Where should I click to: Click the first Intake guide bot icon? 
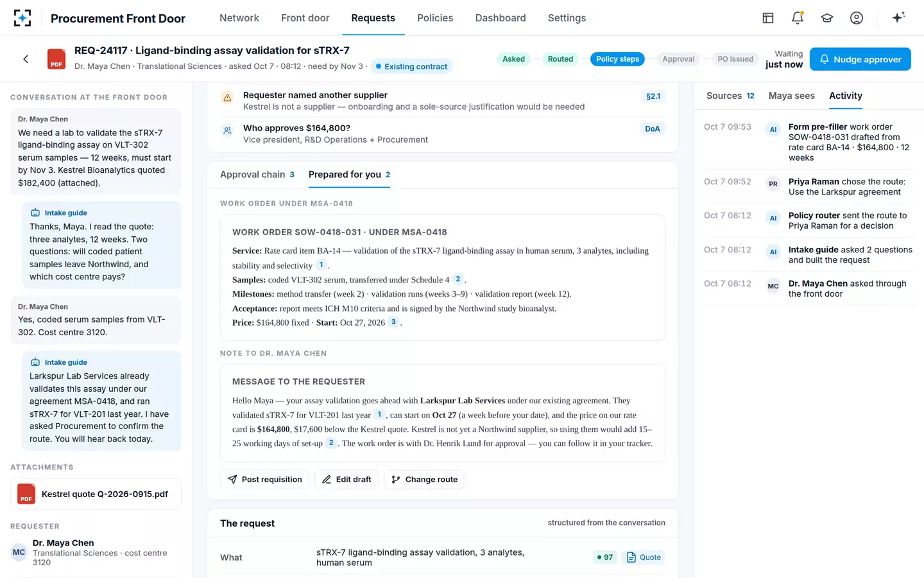[35, 213]
